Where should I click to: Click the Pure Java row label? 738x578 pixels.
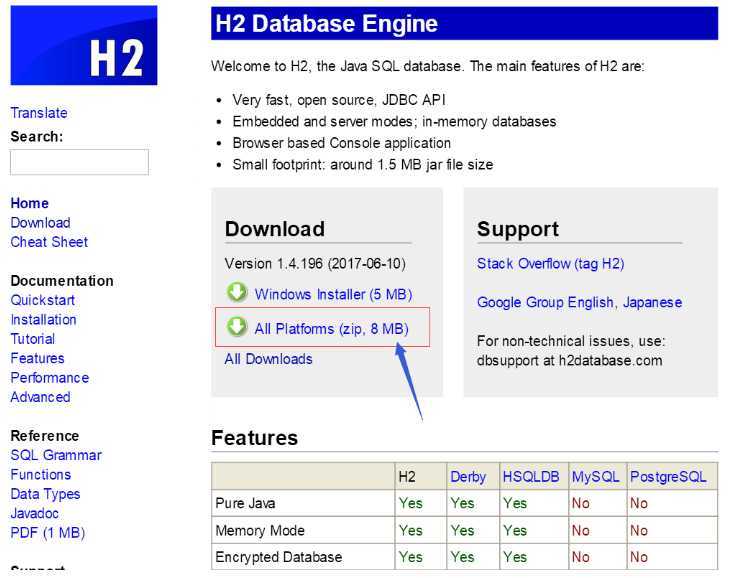coord(245,503)
